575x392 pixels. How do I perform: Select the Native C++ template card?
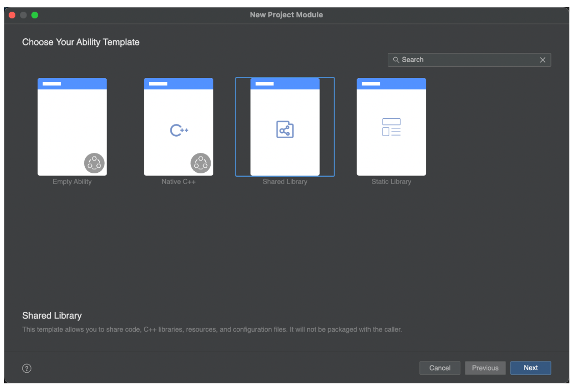pyautogui.click(x=178, y=127)
